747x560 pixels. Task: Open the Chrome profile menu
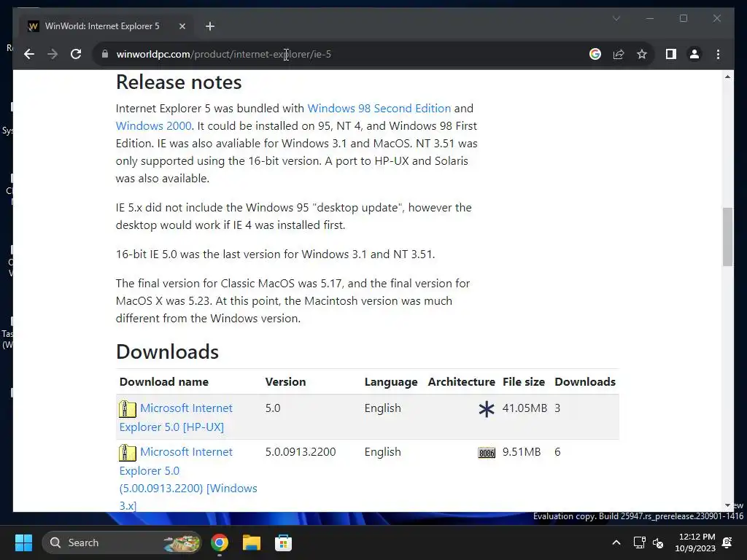(694, 54)
